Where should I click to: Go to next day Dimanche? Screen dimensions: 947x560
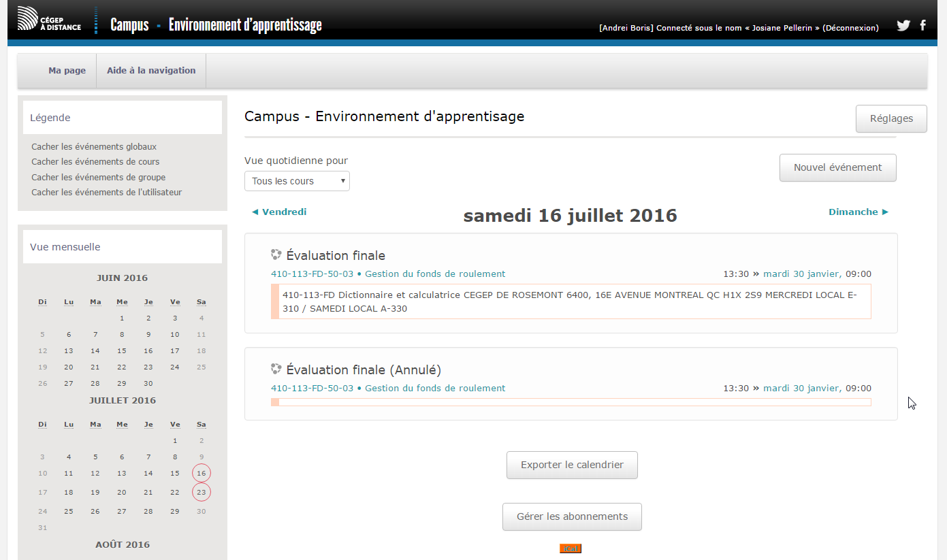(858, 212)
